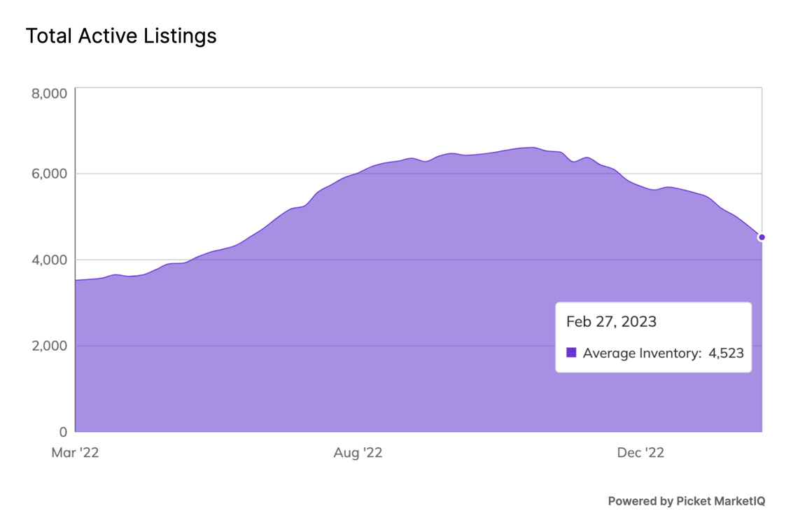Click the Dec '22 x-axis label

tap(640, 453)
